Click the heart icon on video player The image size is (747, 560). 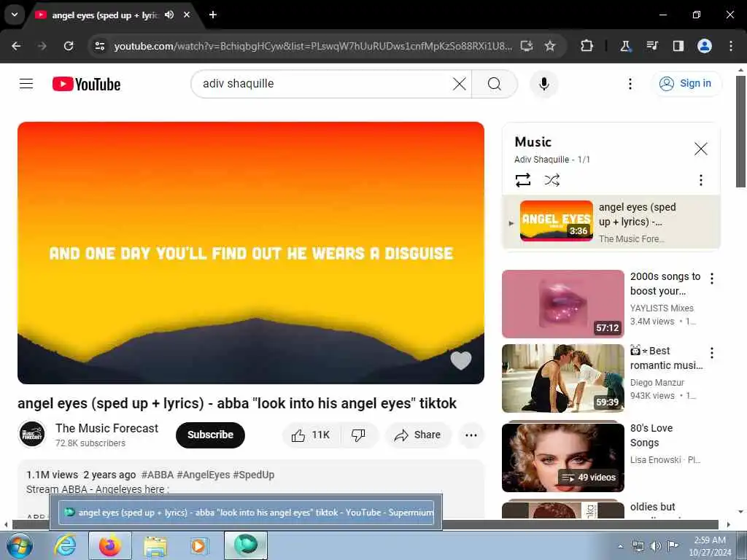click(x=461, y=360)
